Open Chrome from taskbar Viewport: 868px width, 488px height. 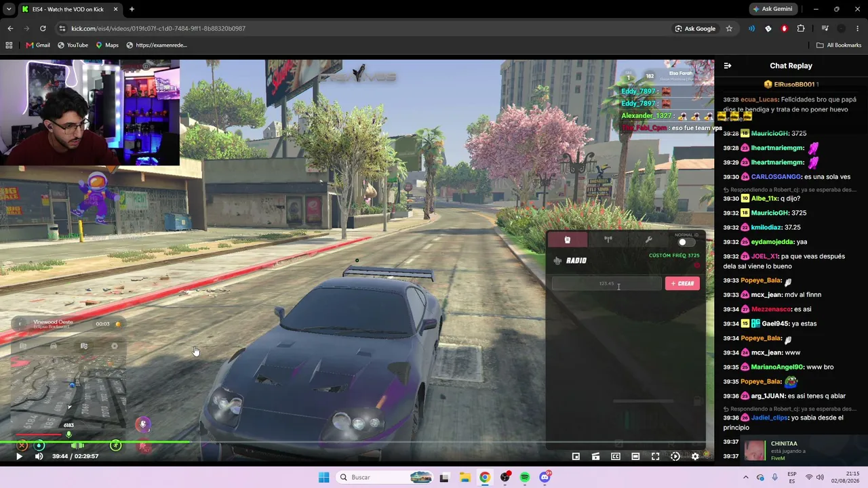pyautogui.click(x=484, y=477)
